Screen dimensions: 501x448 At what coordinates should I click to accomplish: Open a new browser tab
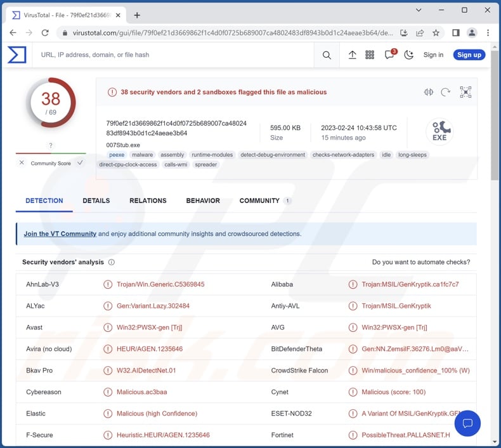(x=137, y=15)
